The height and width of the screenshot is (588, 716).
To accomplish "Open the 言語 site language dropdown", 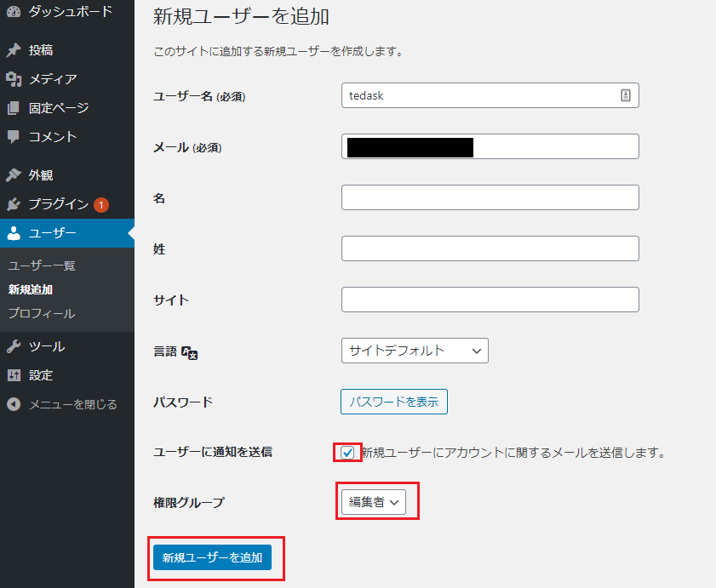I will tap(415, 350).
